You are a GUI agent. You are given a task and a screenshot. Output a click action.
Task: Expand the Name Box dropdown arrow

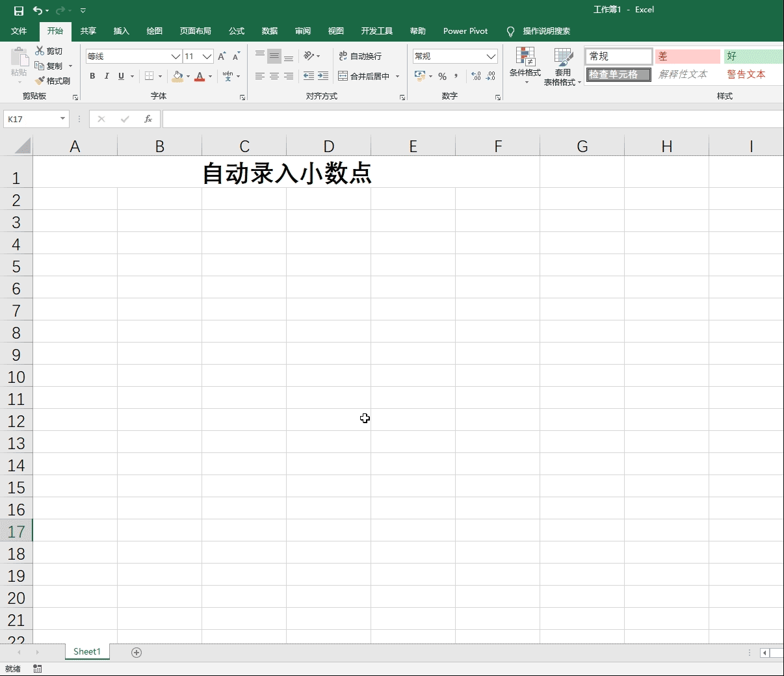pos(63,119)
